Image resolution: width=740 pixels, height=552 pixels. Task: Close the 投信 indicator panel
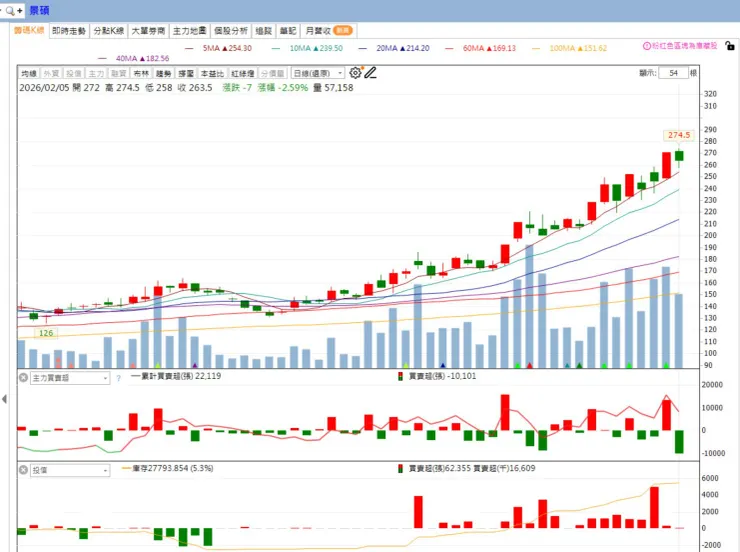23,470
